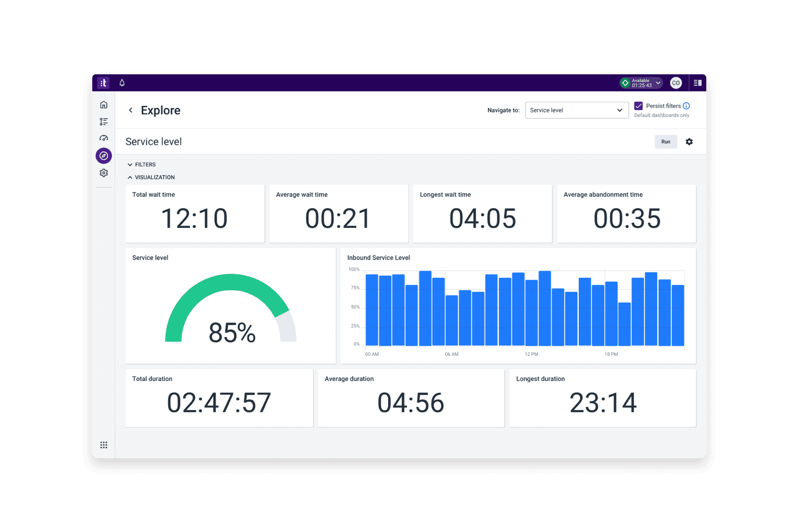Open the CO user profile avatar

(x=676, y=83)
